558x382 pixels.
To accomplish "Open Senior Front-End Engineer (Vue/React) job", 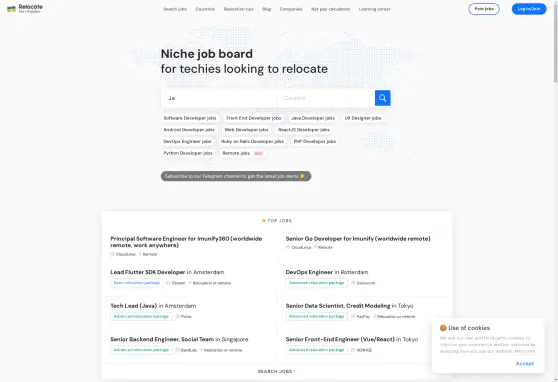I will click(x=352, y=339).
